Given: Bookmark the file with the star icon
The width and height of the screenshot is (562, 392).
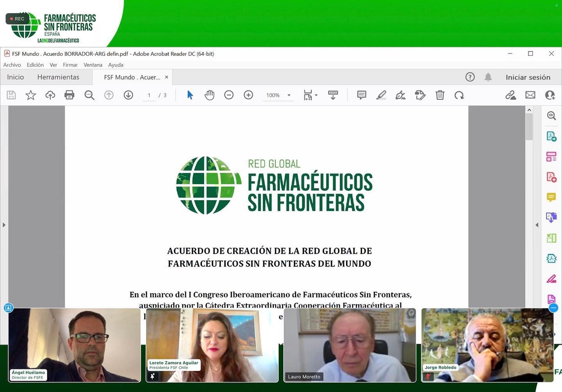Looking at the screenshot, I should click(30, 95).
